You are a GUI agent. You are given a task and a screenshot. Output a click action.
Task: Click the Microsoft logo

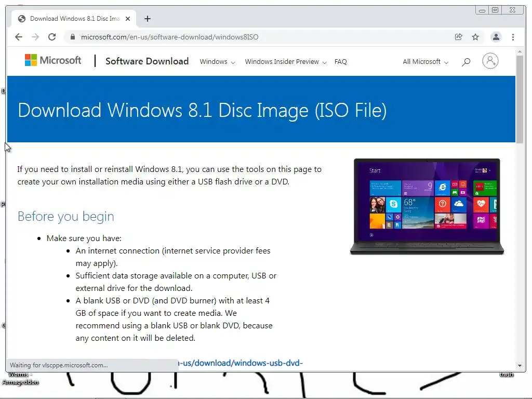(x=53, y=60)
